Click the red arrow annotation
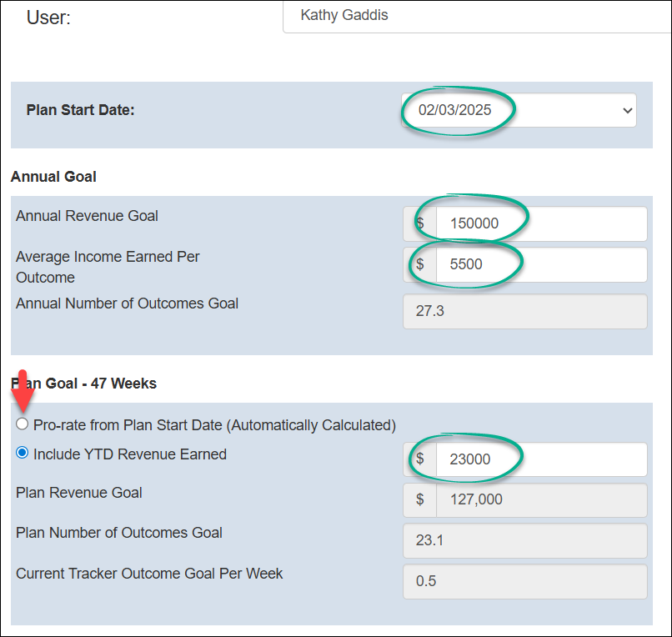 pyautogui.click(x=23, y=391)
